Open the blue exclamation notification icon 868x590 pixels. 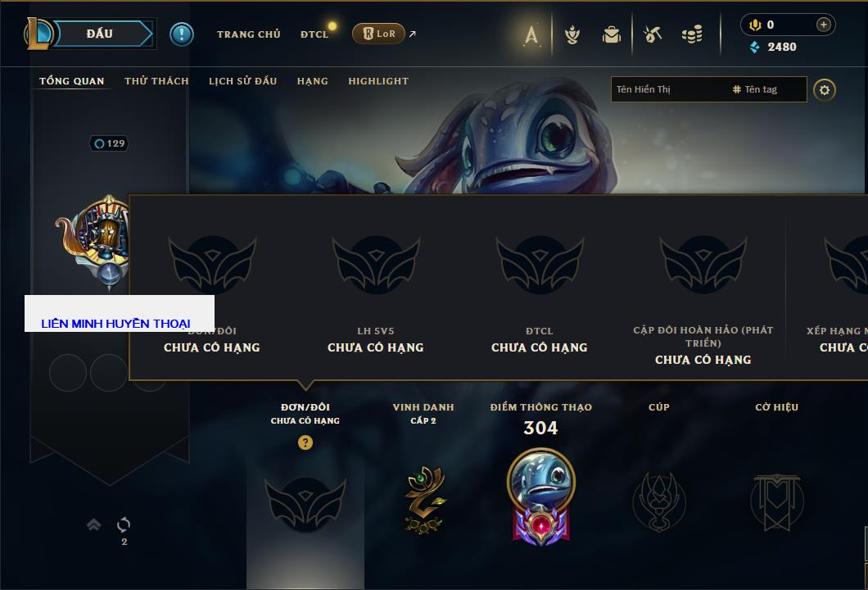click(182, 34)
